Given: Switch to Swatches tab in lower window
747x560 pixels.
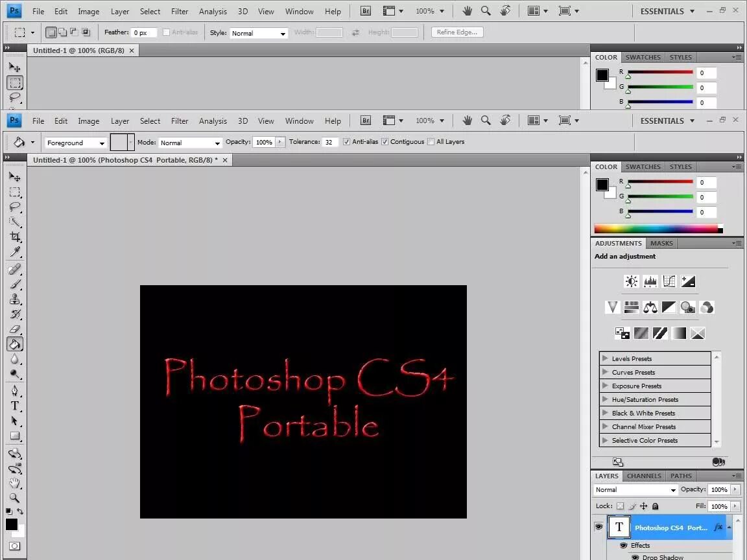Looking at the screenshot, I should tap(643, 167).
